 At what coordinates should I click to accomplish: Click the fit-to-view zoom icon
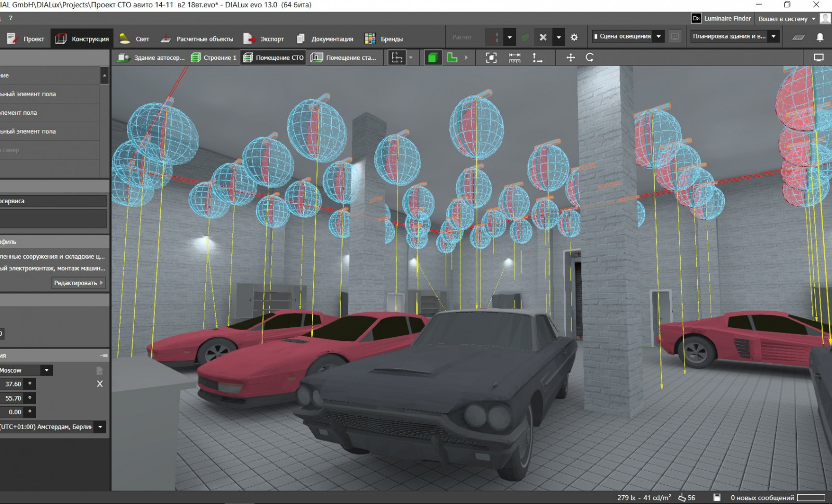(491, 58)
